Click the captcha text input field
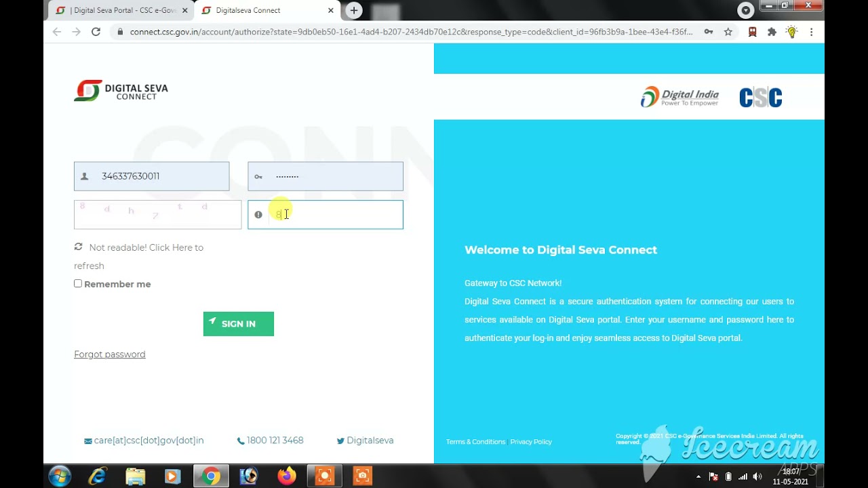The height and width of the screenshot is (488, 868). click(x=325, y=214)
